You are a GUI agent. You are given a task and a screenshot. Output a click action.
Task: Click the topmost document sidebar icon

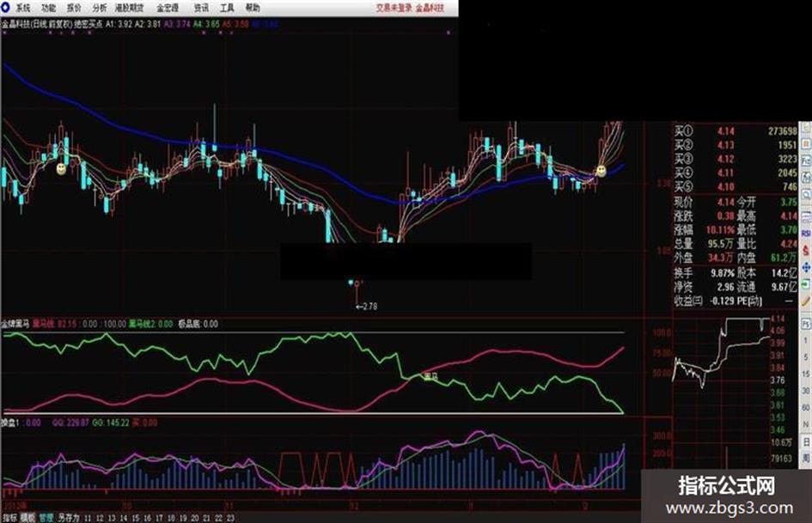(806, 127)
